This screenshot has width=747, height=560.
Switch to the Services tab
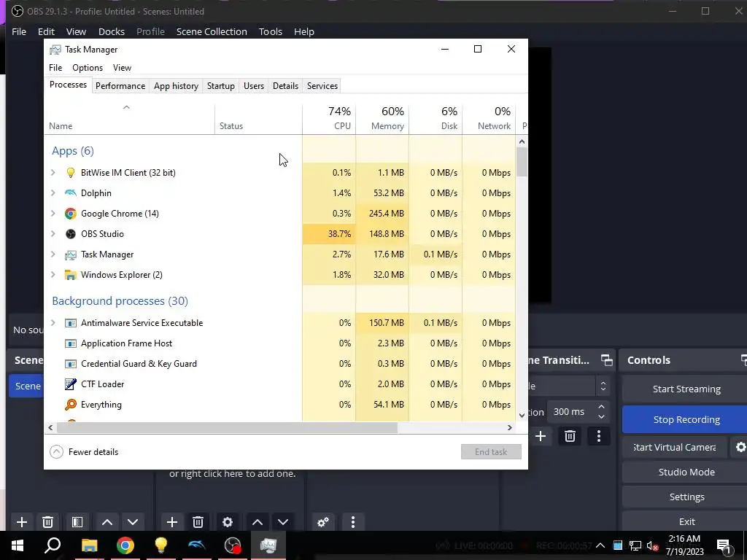(x=322, y=86)
